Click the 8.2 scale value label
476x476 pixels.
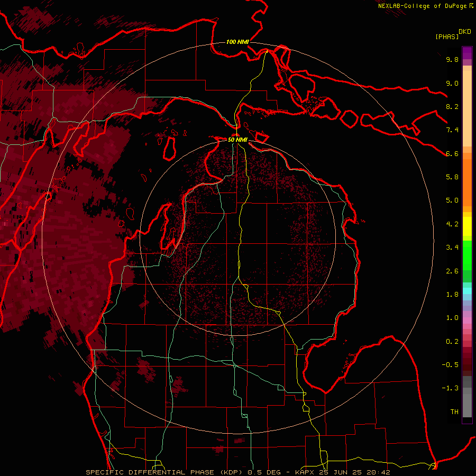452,106
